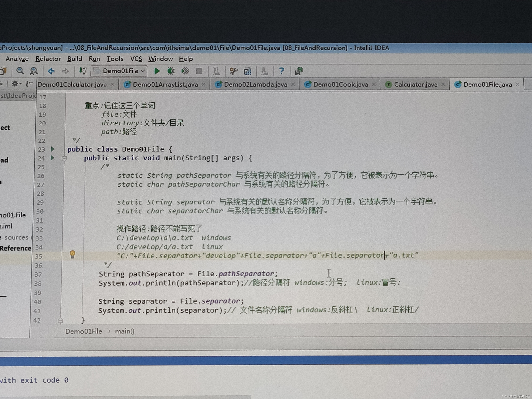Open the VCS menu
Image resolution: width=532 pixels, height=399 pixels.
tap(136, 59)
